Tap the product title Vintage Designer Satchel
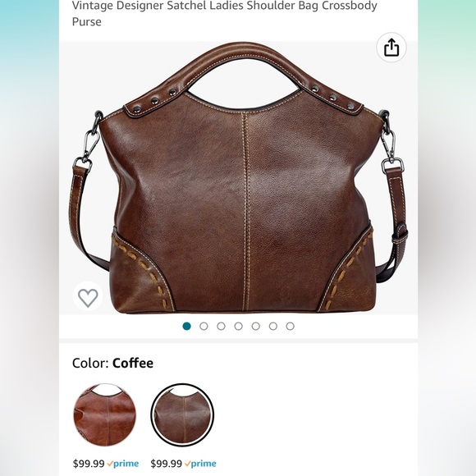This screenshot has width=476, height=476. [x=224, y=13]
